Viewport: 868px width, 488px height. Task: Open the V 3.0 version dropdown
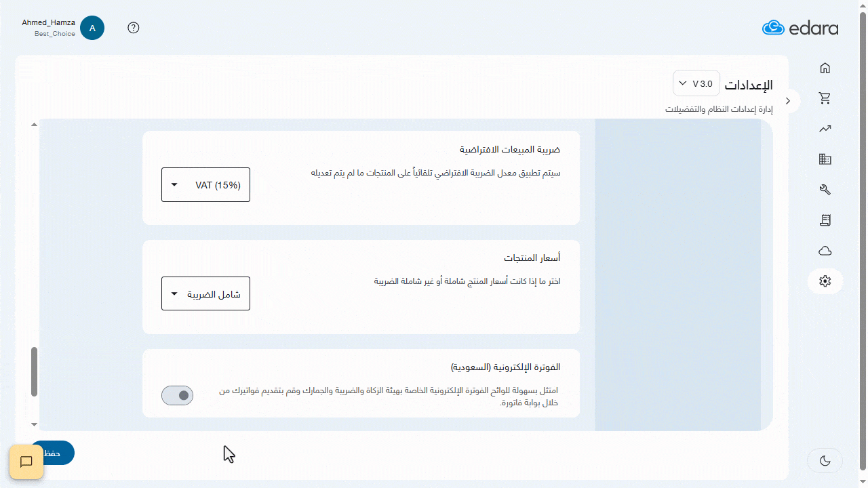pyautogui.click(x=696, y=83)
